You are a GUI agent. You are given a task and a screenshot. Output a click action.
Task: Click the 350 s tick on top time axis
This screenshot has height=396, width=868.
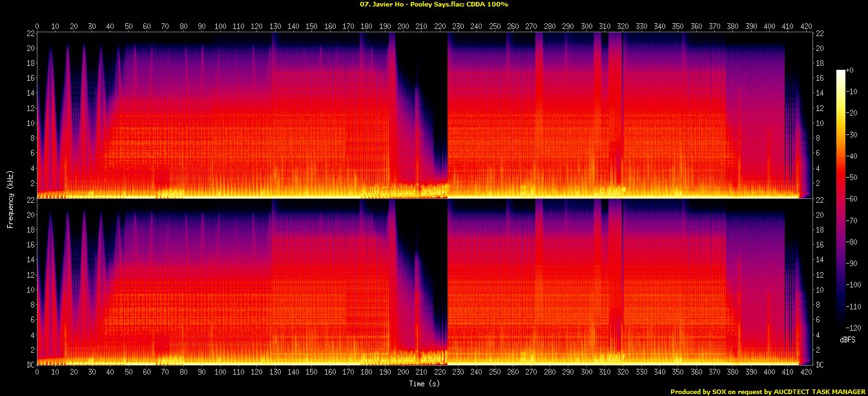[677, 26]
